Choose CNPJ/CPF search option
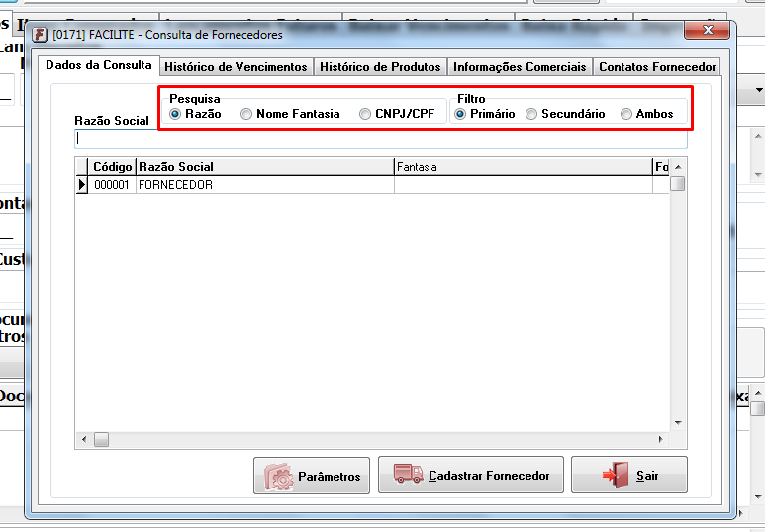765x532 pixels. point(365,114)
